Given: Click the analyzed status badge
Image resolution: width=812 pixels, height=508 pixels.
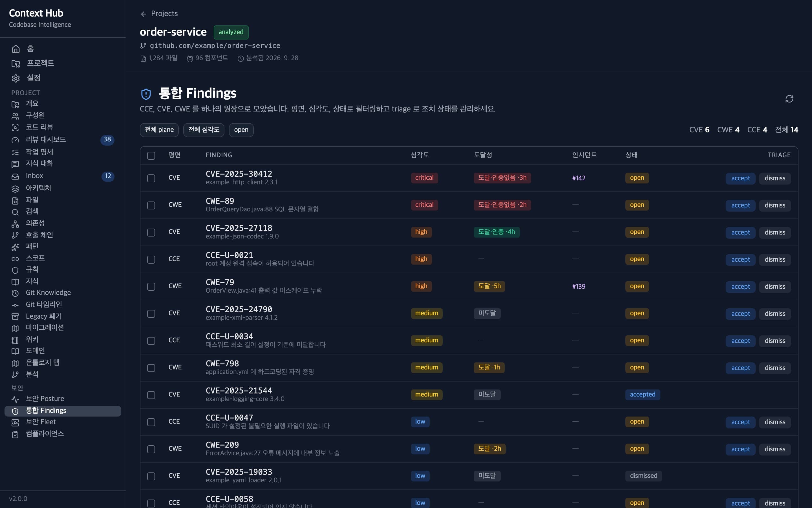Looking at the screenshot, I should point(231,32).
